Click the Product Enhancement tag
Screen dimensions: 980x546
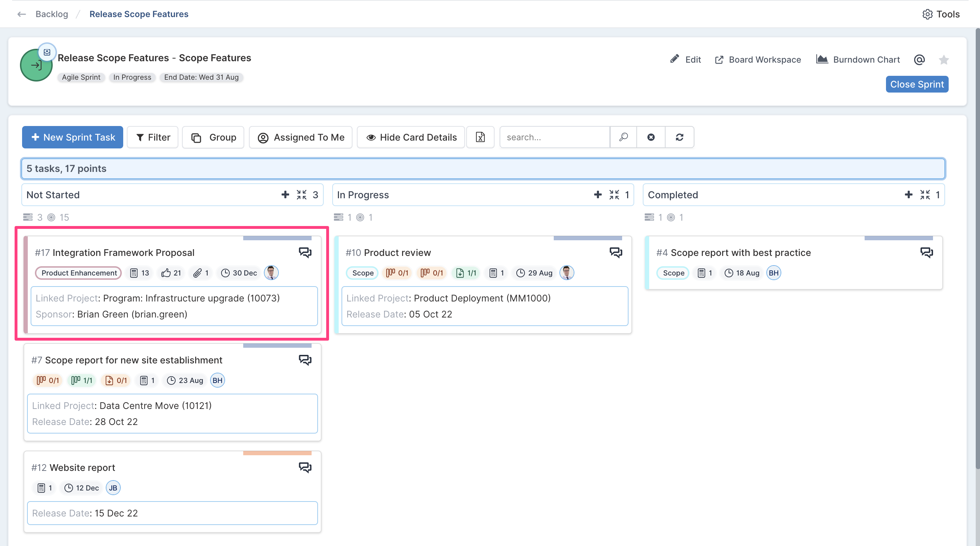coord(79,273)
